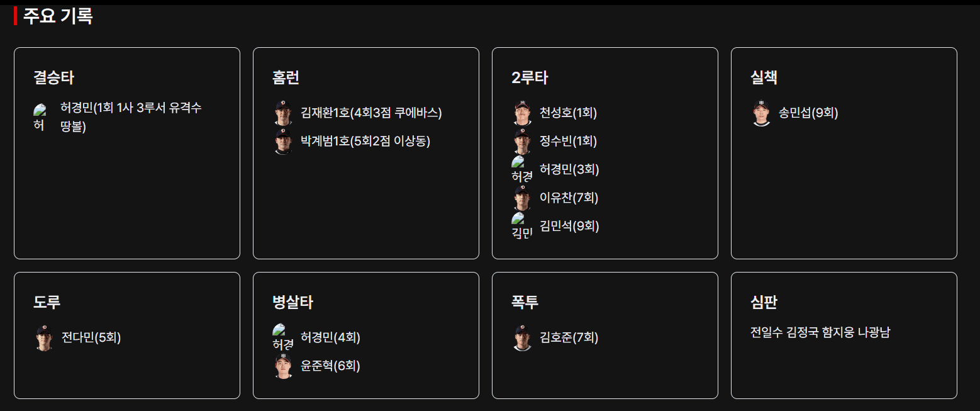Open the 김재환1호(4회3점 쿠에바스) home run entry
The image size is (980, 411).
point(371,113)
